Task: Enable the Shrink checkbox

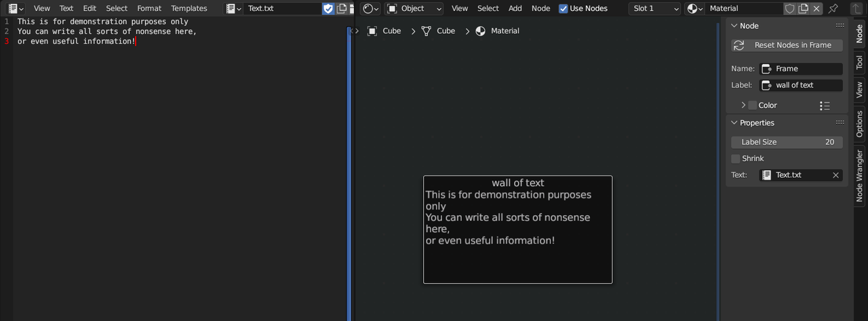Action: point(736,158)
